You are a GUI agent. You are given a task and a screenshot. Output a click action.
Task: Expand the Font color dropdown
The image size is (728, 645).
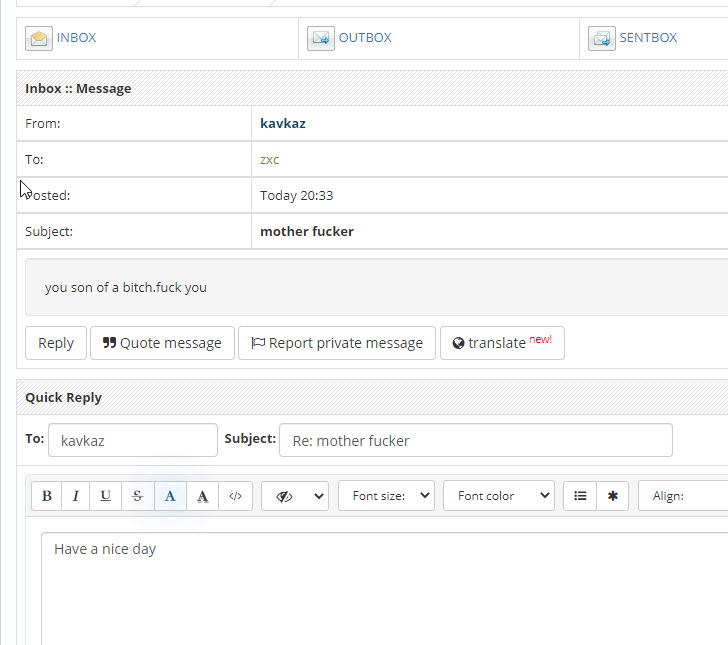(x=504, y=496)
